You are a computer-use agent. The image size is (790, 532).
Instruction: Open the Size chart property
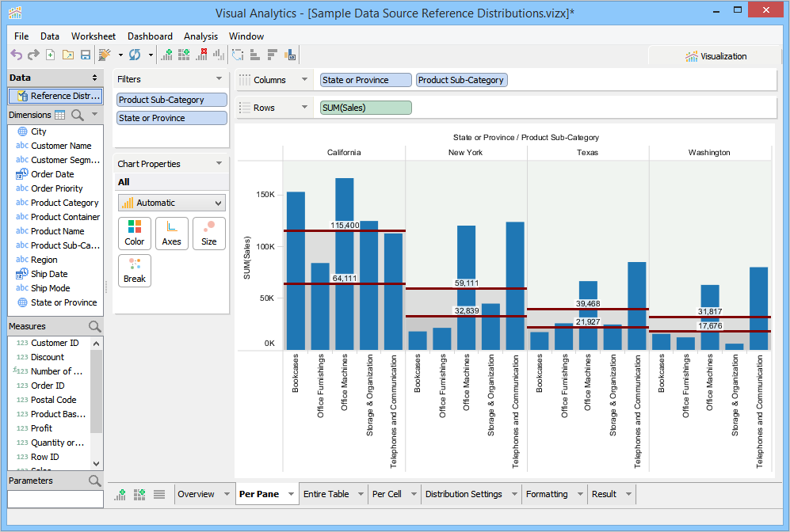click(x=208, y=233)
